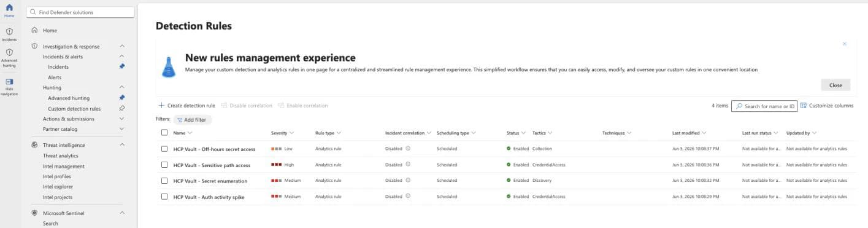Expand the Actions & submissions group
This screenshot has width=868, height=228.
click(122, 119)
